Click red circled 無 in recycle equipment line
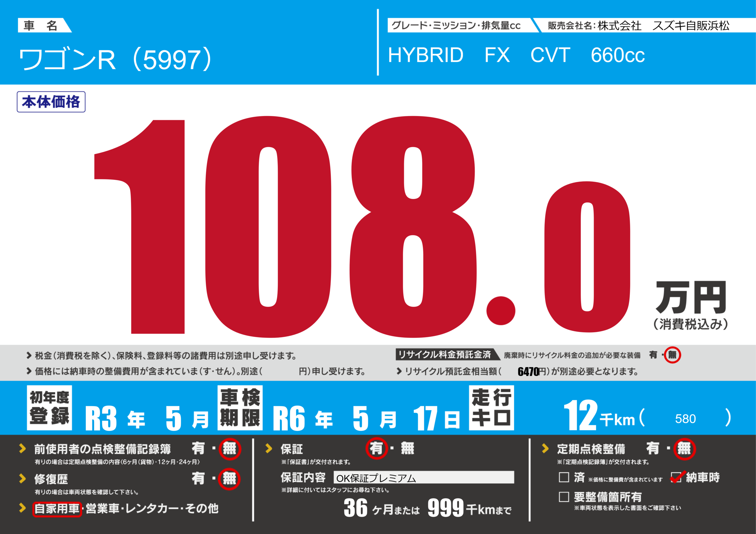Viewport: 756px width, 534px height. click(672, 355)
